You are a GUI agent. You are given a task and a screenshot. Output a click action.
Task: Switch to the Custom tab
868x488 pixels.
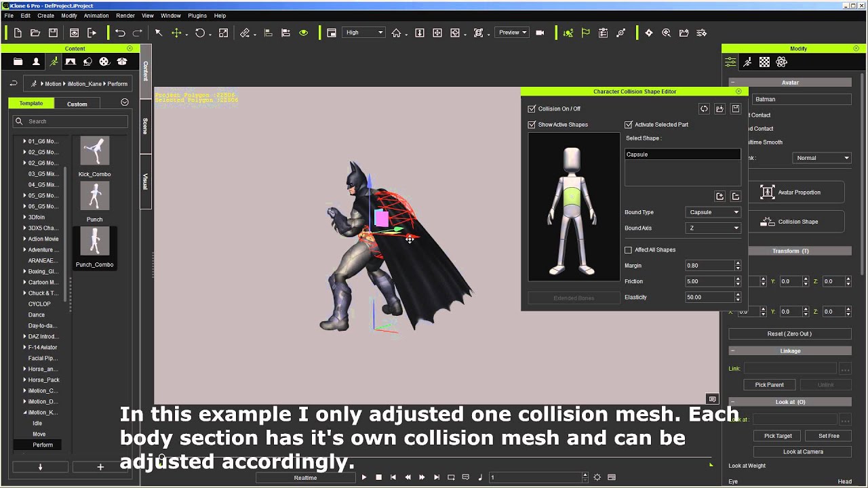click(77, 104)
